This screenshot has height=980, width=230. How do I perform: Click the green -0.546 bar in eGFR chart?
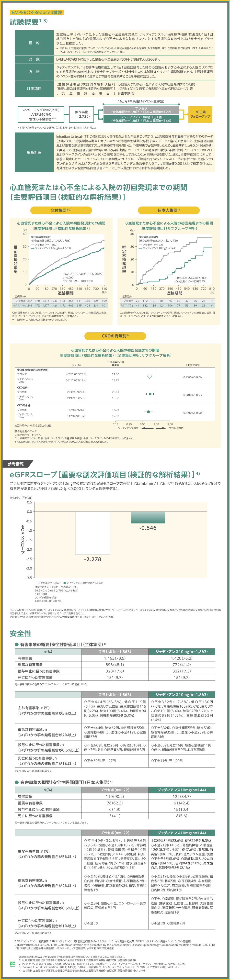[x=148, y=517]
